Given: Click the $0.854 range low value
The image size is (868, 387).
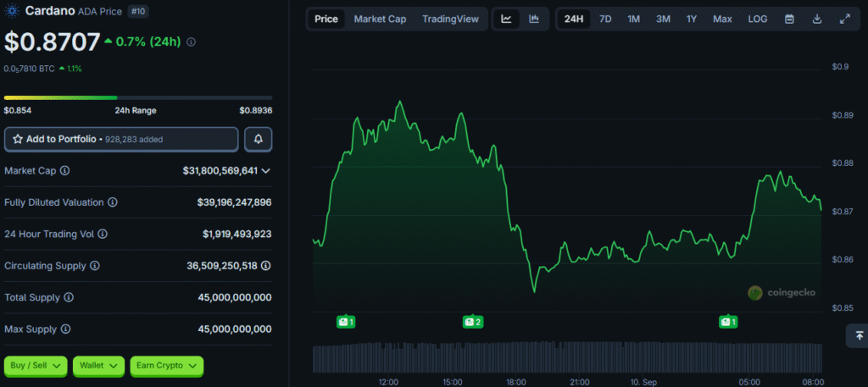Looking at the screenshot, I should 18,111.
